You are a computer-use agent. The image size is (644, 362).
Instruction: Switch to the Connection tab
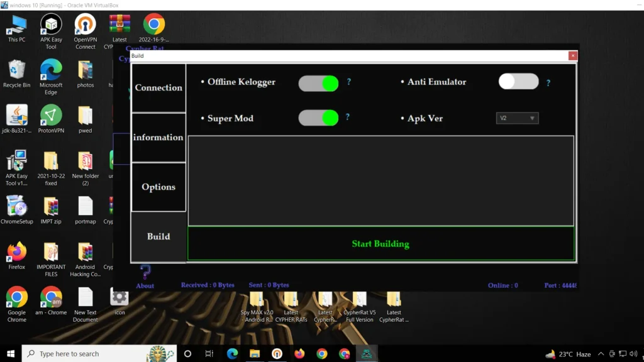[x=158, y=88]
